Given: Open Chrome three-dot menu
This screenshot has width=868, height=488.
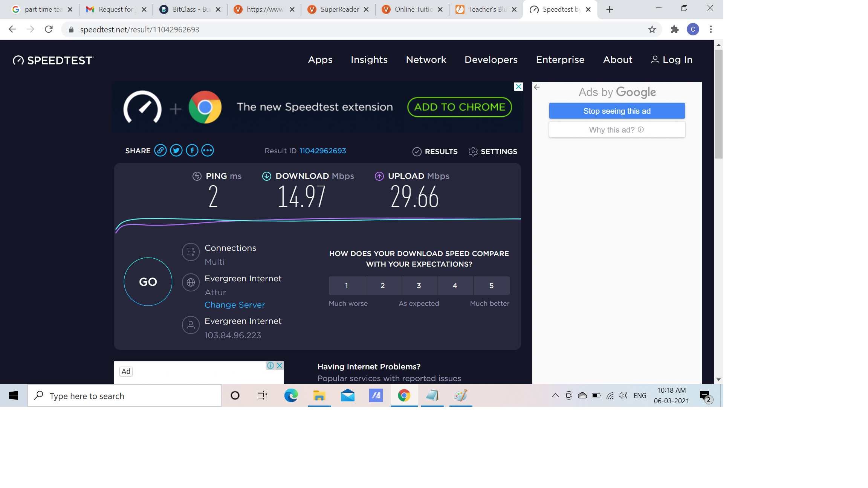Looking at the screenshot, I should [711, 29].
